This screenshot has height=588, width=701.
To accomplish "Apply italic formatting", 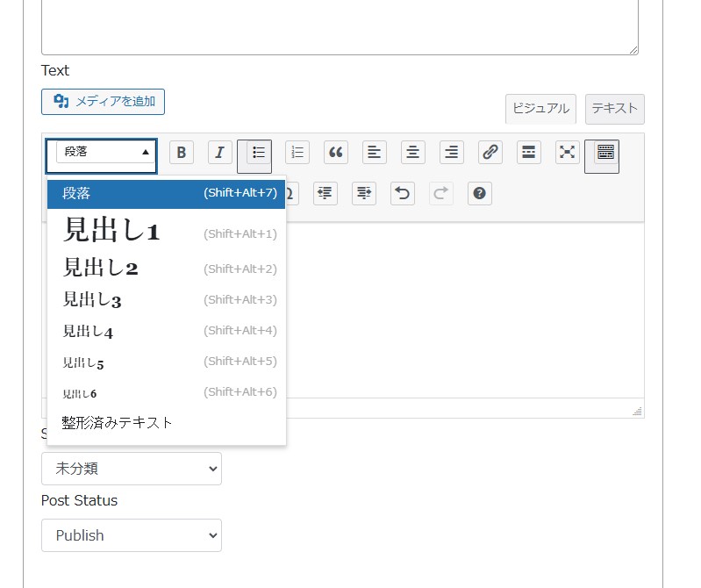I will [220, 153].
